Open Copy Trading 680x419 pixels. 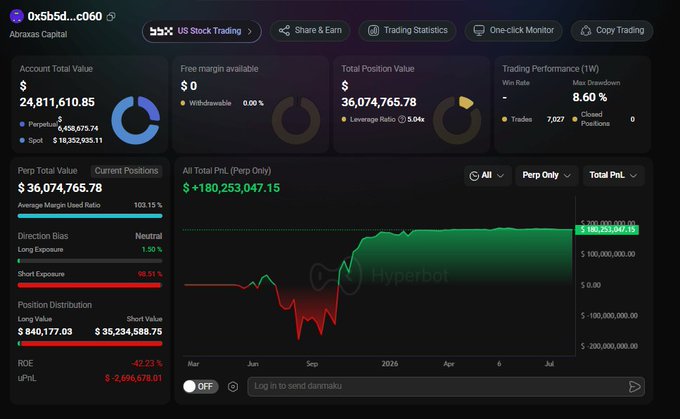coord(612,30)
